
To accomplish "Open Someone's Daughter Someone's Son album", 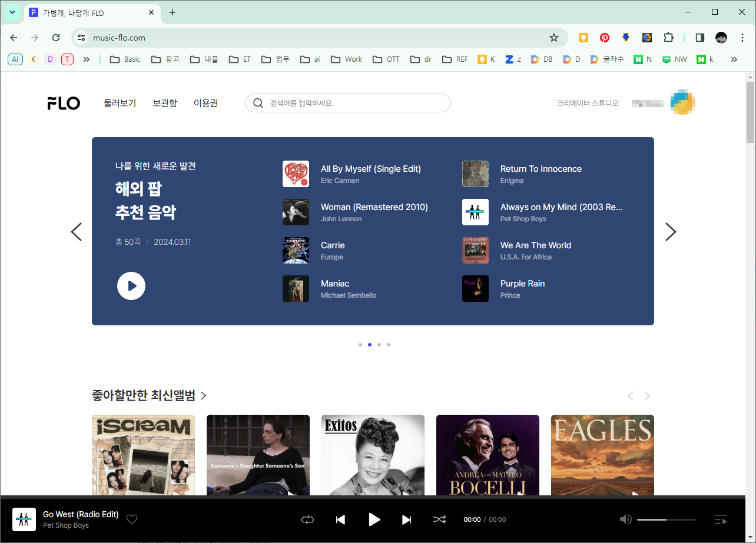I will [258, 455].
